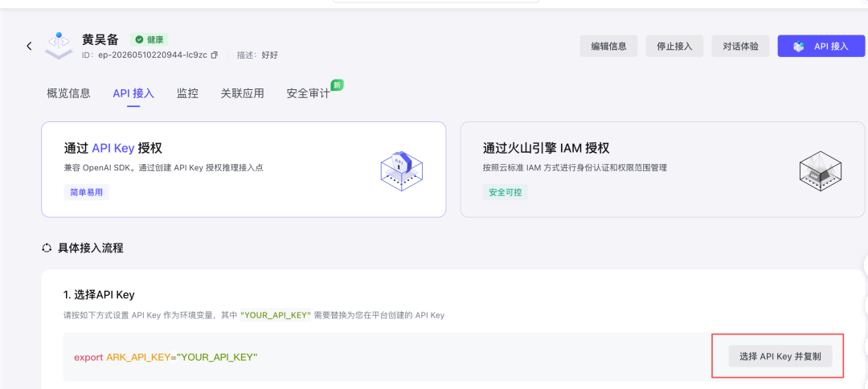This screenshot has width=868, height=389.
Task: Click the green 健康 status badge
Action: click(x=149, y=39)
